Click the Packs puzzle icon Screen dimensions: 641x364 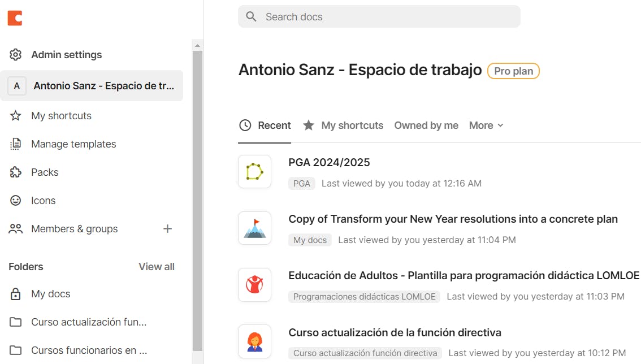15,172
